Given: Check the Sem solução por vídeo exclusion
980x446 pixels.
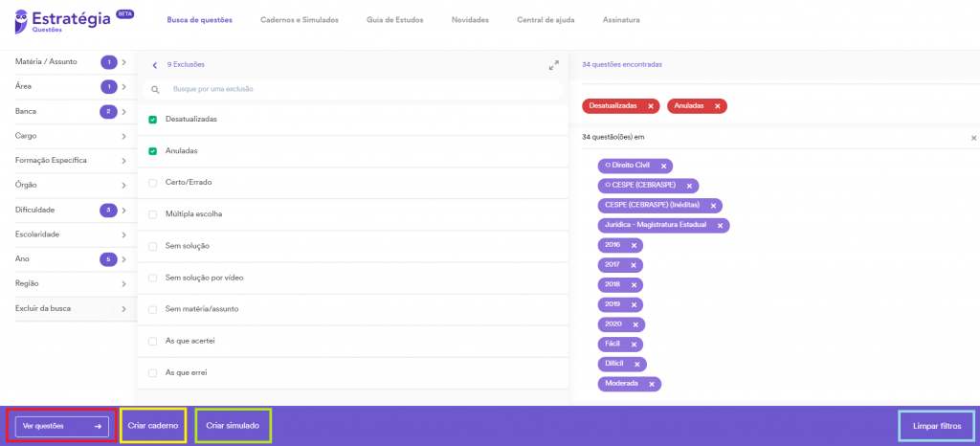Looking at the screenshot, I should 152,278.
